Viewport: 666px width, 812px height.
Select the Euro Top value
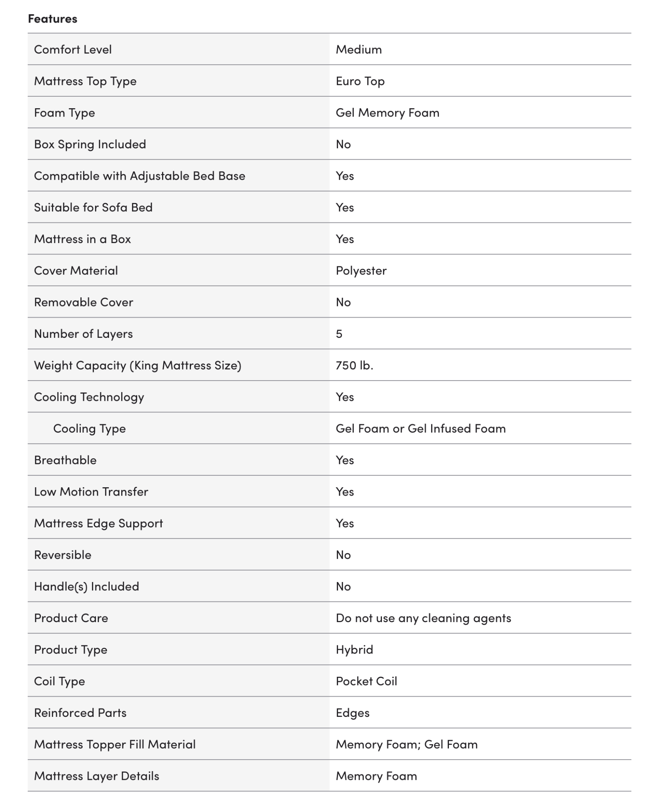360,81
